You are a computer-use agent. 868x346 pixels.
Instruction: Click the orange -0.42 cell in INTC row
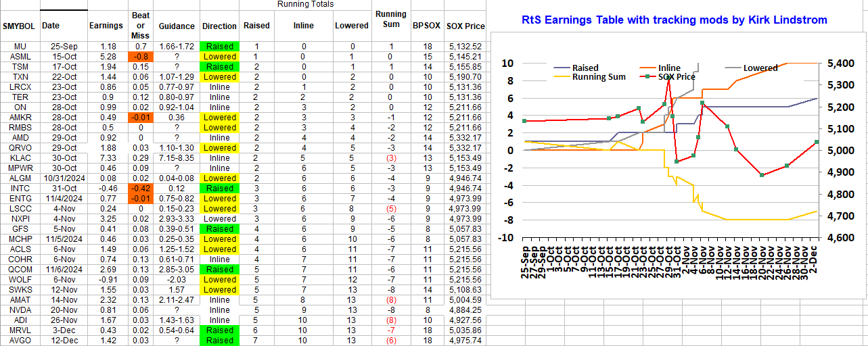[x=141, y=189]
